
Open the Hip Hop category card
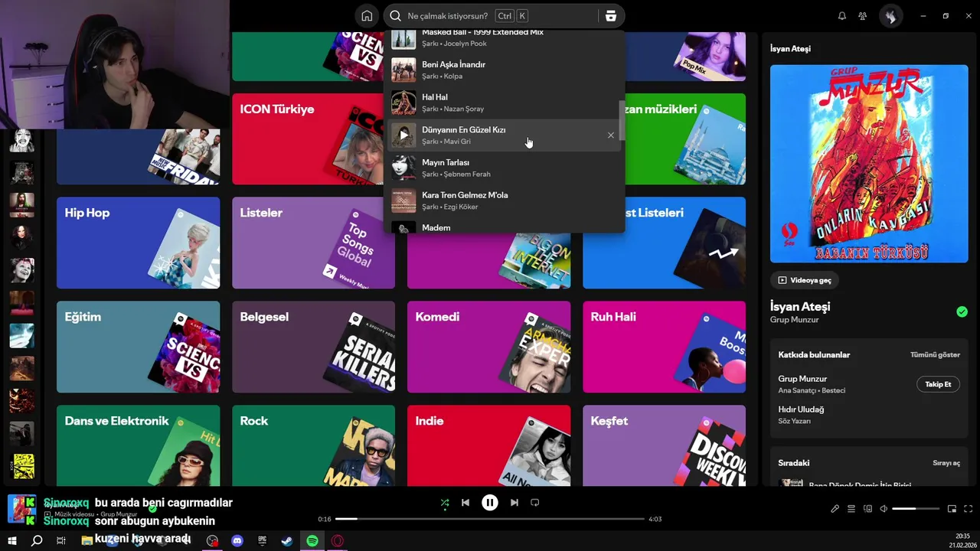tap(138, 243)
